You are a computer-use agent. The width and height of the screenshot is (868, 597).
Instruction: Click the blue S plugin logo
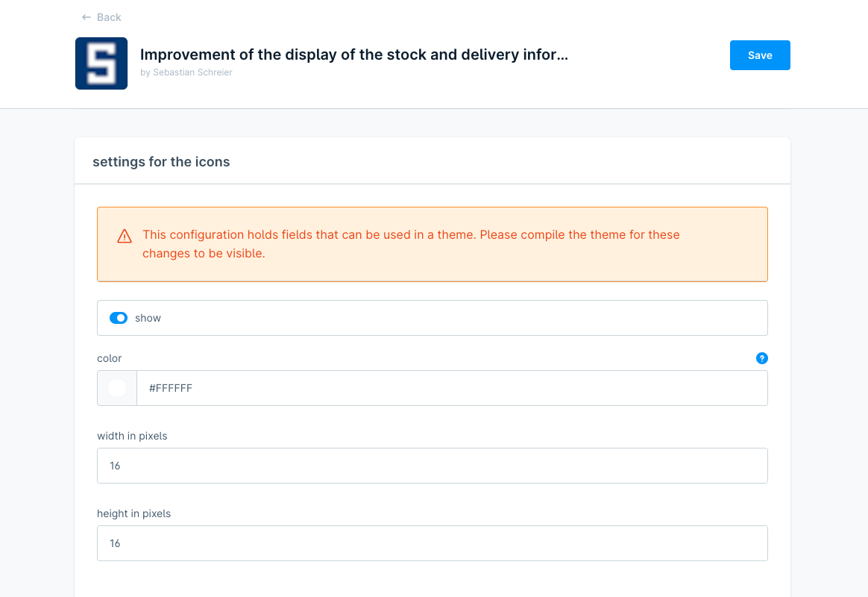[x=101, y=63]
